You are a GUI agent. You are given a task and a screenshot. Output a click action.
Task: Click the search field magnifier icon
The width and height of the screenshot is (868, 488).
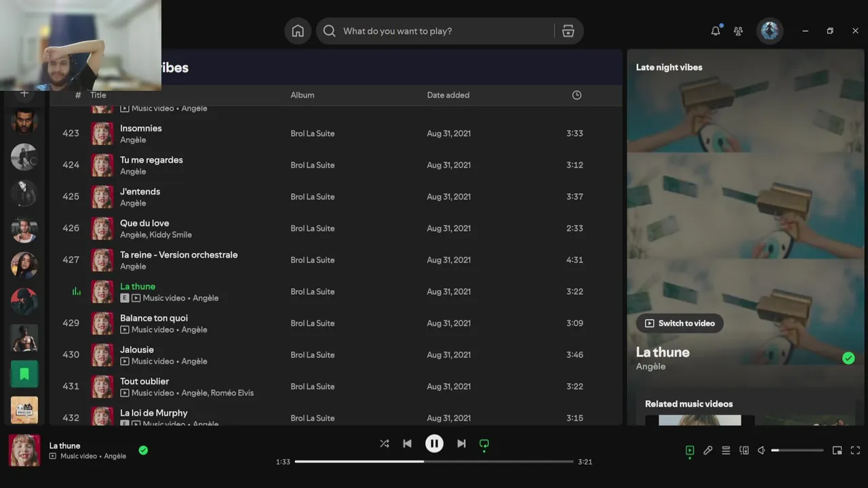[330, 31]
